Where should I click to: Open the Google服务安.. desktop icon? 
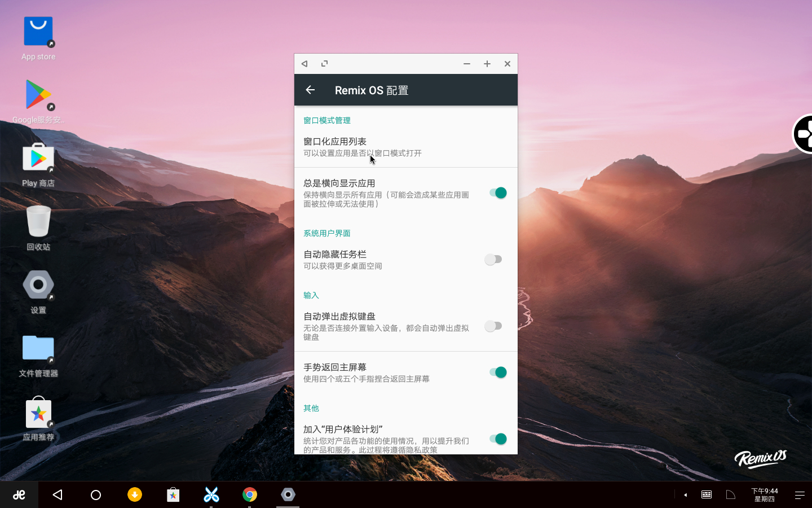[x=38, y=102]
